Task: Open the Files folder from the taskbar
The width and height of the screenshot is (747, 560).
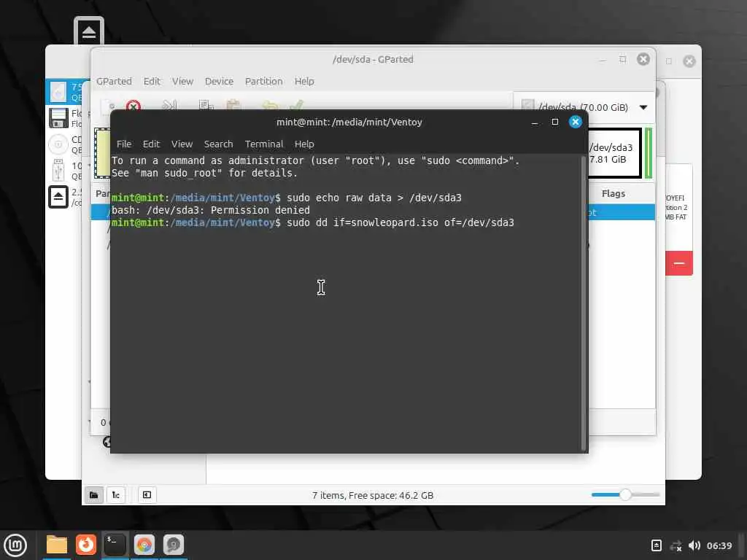Action: (57, 545)
